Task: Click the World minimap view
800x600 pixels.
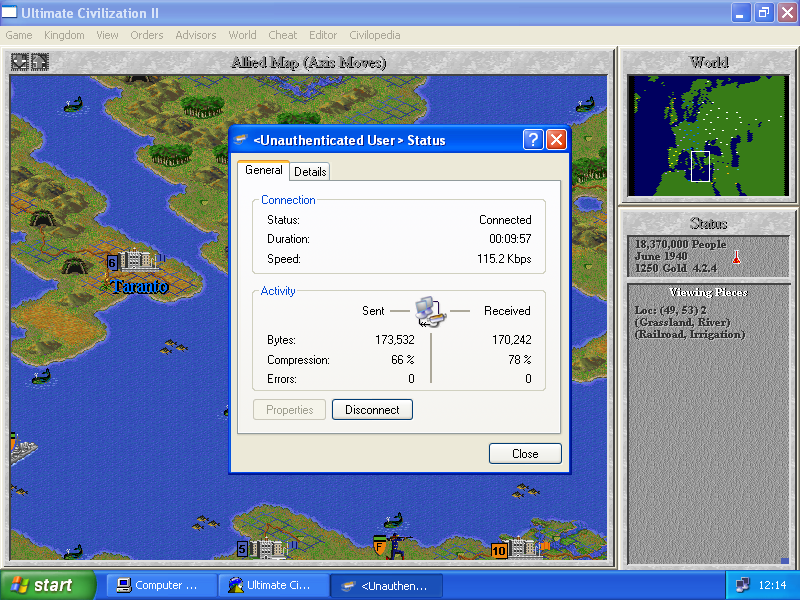Action: tap(708, 135)
